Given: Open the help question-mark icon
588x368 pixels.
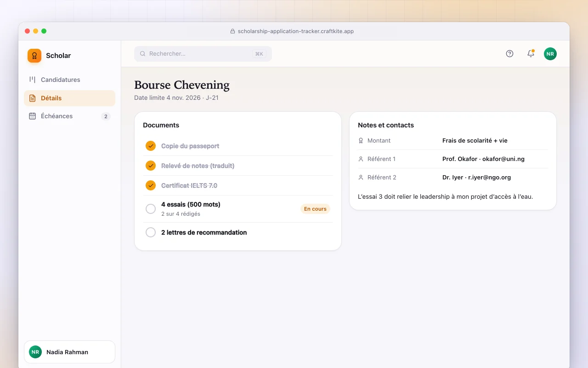Looking at the screenshot, I should click(x=509, y=54).
